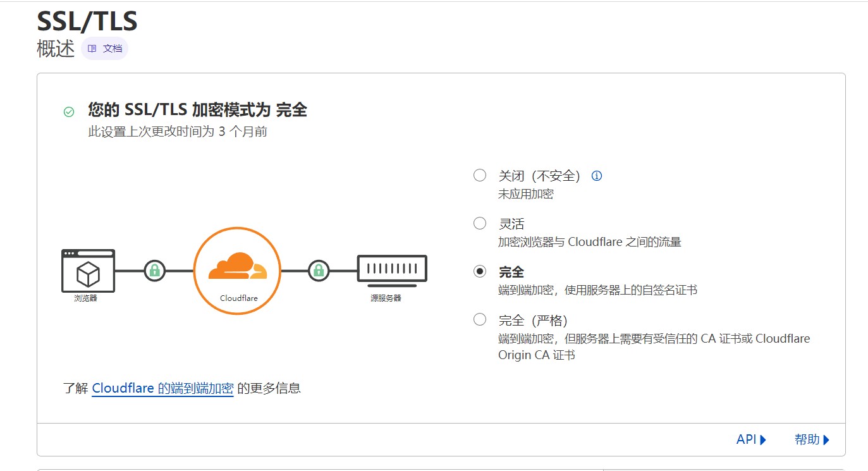Click the right padlock icon near 源服务器
The width and height of the screenshot is (868, 471).
click(319, 269)
